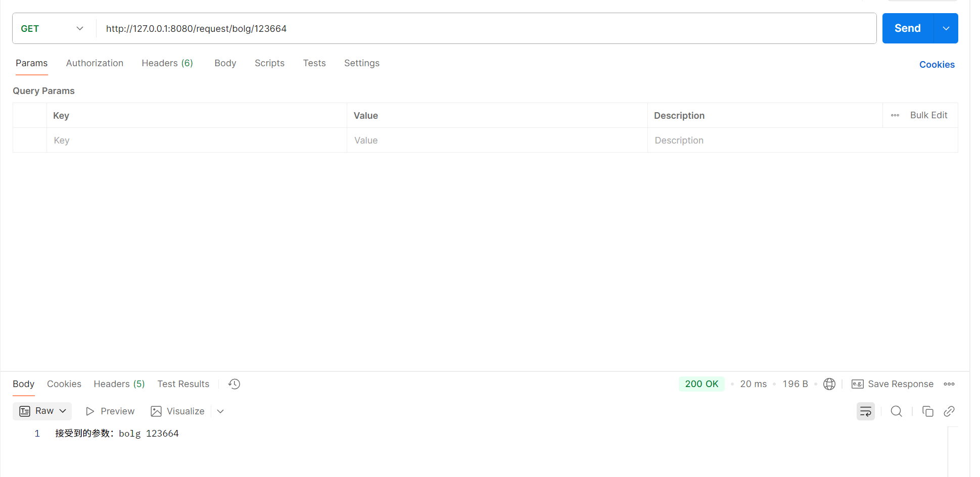Open the response history icon
Screen dimensions: 980x477
234,384
